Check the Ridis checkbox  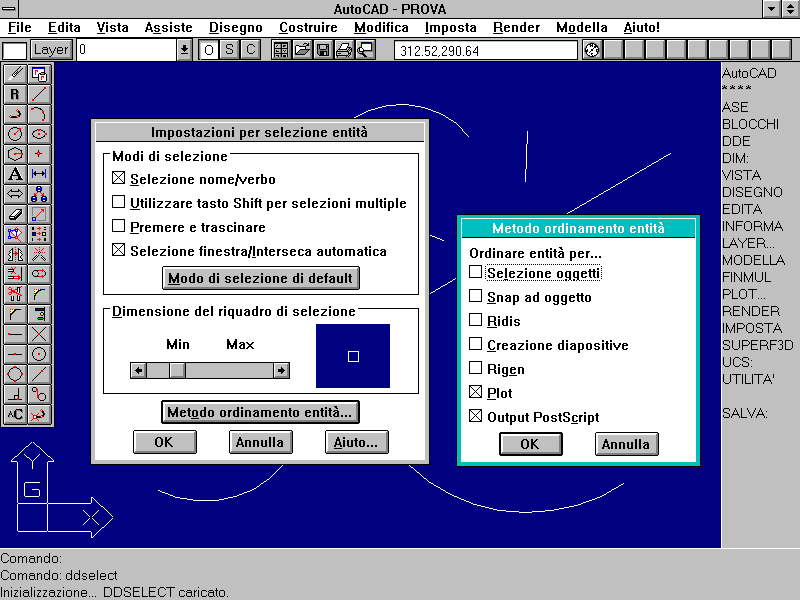pyautogui.click(x=476, y=320)
